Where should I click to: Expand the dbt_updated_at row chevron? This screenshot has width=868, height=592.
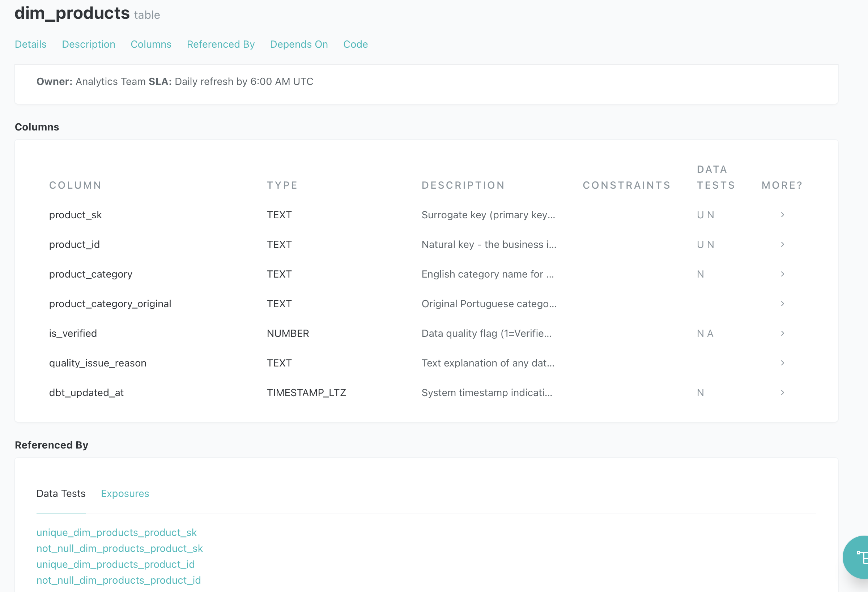click(x=782, y=392)
